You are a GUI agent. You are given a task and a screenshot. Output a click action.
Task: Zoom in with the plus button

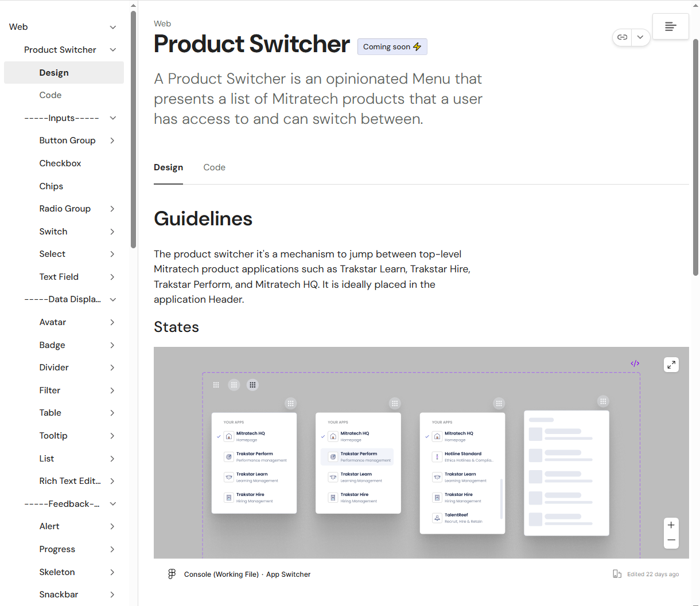[x=671, y=525]
